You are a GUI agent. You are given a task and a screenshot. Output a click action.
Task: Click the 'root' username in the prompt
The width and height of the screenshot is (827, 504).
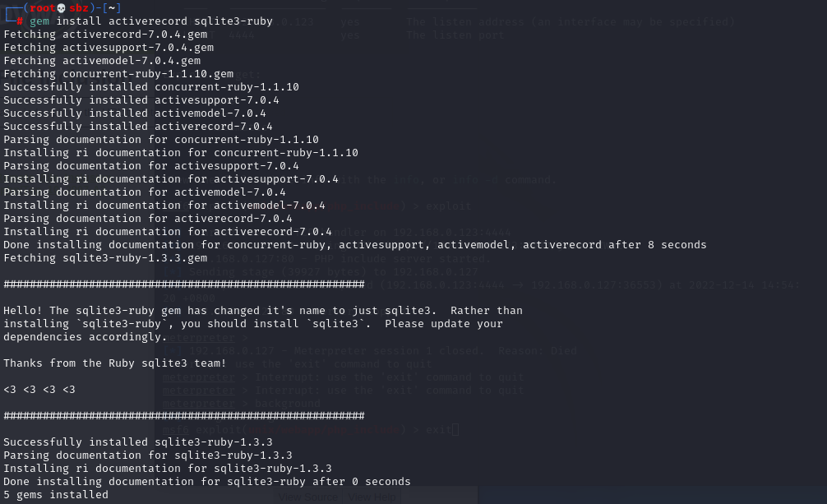pos(42,8)
